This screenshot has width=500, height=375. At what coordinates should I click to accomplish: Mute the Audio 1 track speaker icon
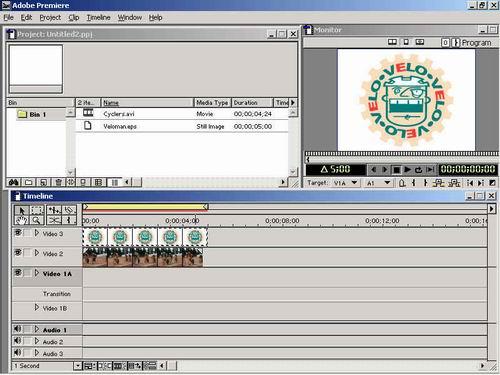pos(17,329)
